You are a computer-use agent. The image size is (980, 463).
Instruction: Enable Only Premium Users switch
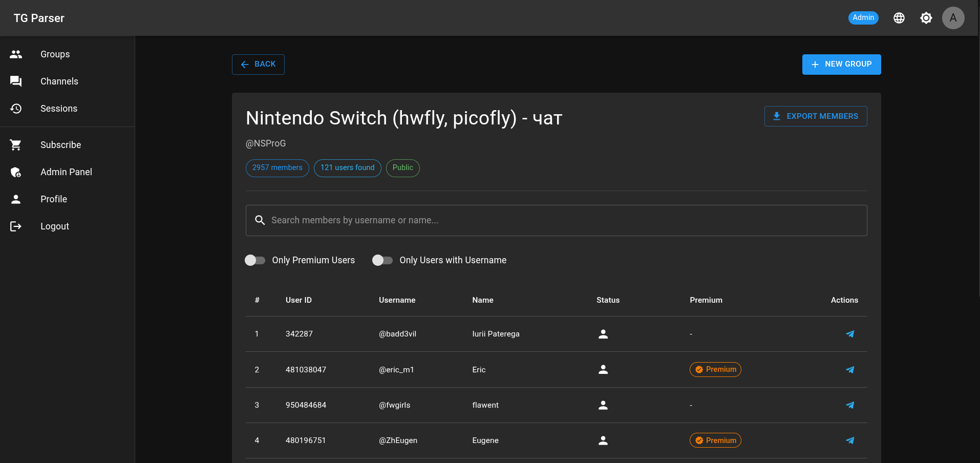click(x=255, y=260)
